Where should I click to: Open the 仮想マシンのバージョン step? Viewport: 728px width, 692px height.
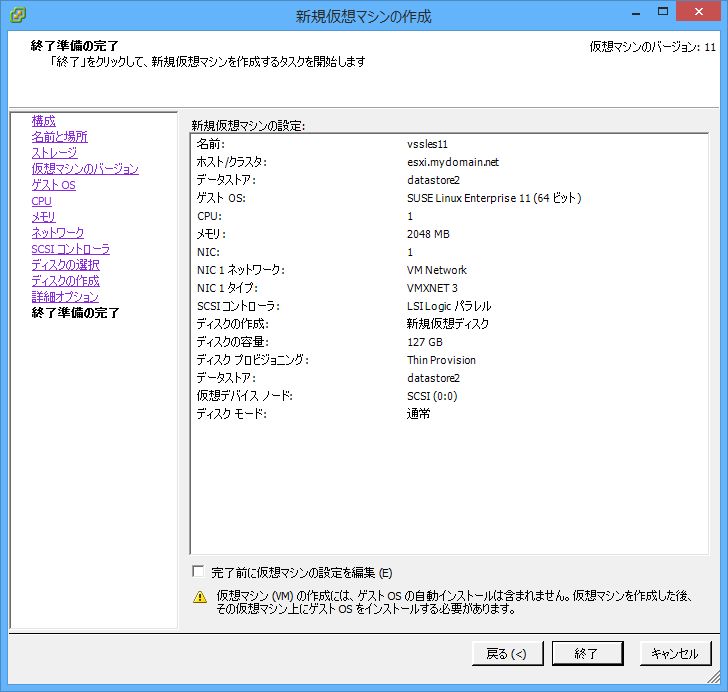pyautogui.click(x=85, y=169)
